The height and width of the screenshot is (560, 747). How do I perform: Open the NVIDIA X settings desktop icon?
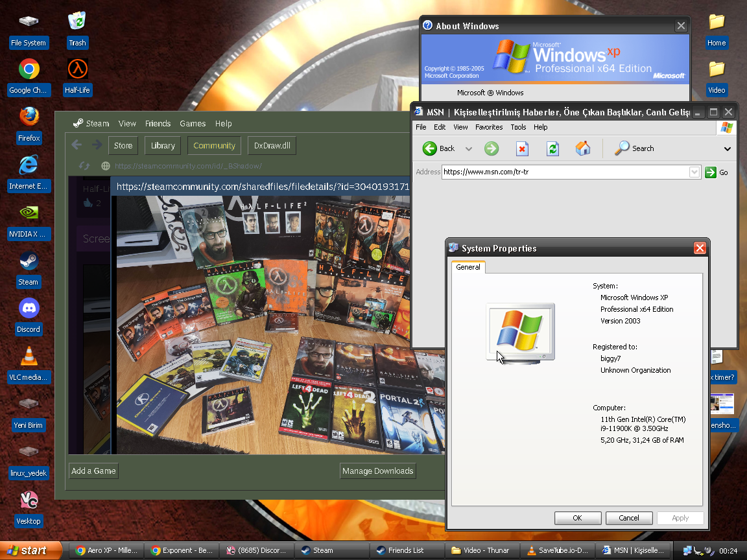[29, 222]
